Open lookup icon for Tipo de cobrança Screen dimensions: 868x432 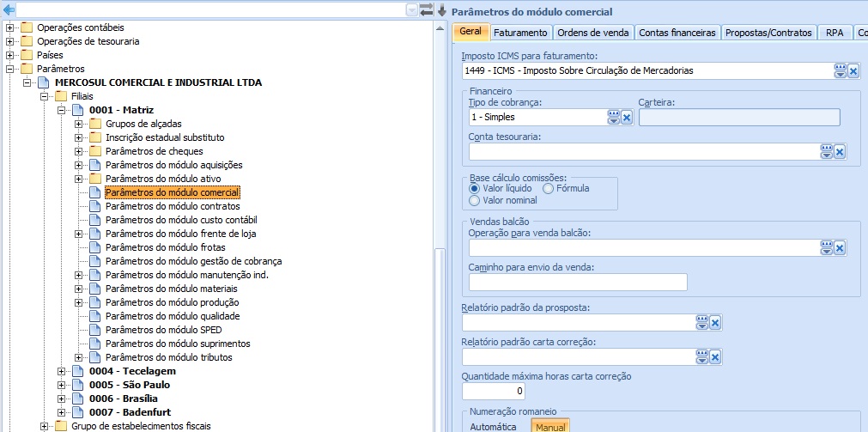pos(613,118)
